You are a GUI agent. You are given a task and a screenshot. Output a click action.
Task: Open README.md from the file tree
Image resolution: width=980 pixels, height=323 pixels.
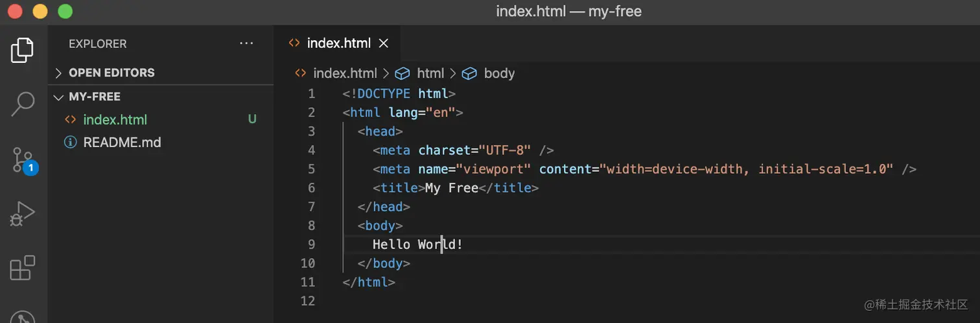click(x=160, y=142)
